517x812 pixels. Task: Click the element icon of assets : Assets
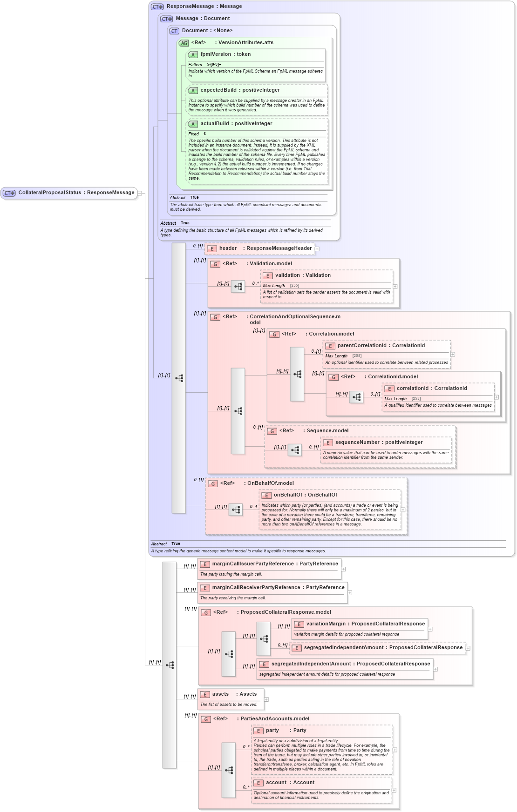pos(205,694)
